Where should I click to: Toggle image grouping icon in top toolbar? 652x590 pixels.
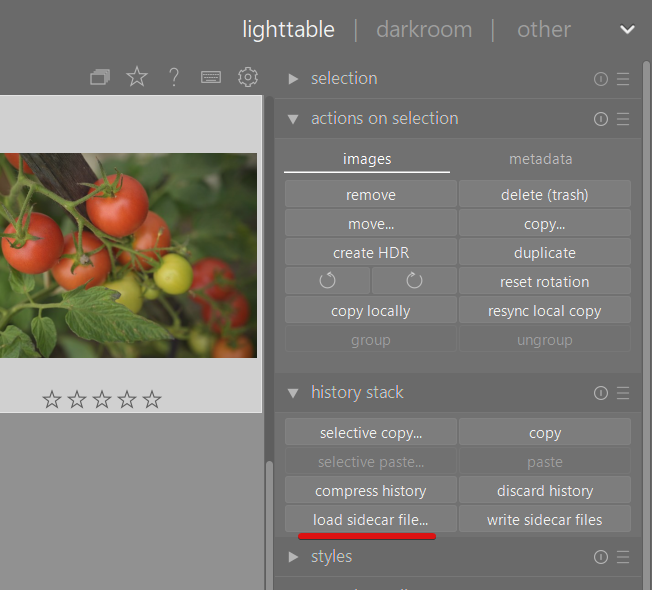click(100, 78)
